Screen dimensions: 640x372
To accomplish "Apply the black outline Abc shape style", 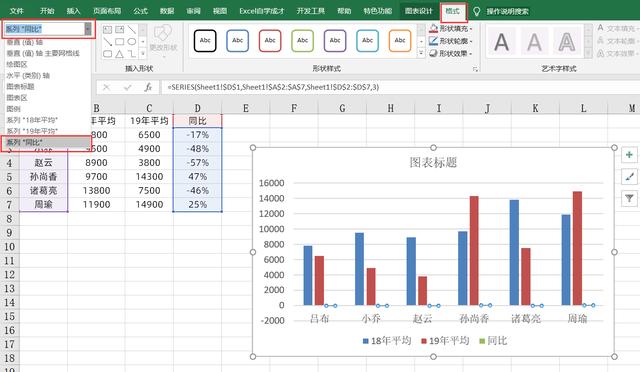I will point(205,40).
